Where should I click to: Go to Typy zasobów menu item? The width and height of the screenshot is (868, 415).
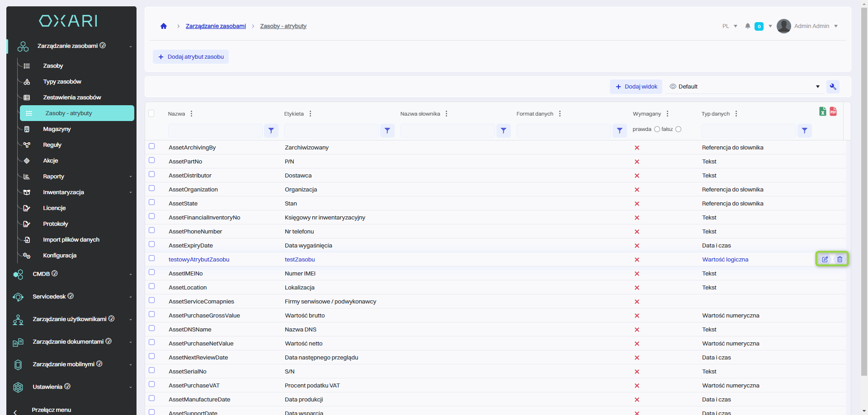tap(62, 82)
